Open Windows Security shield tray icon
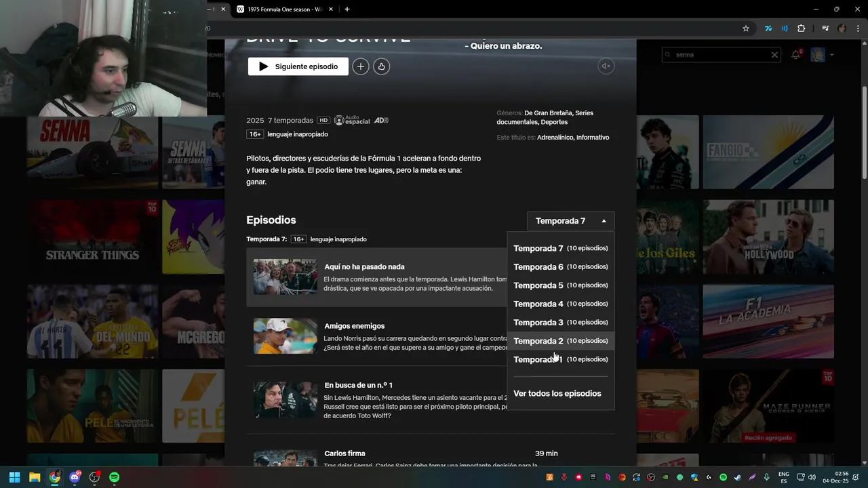 click(x=694, y=477)
